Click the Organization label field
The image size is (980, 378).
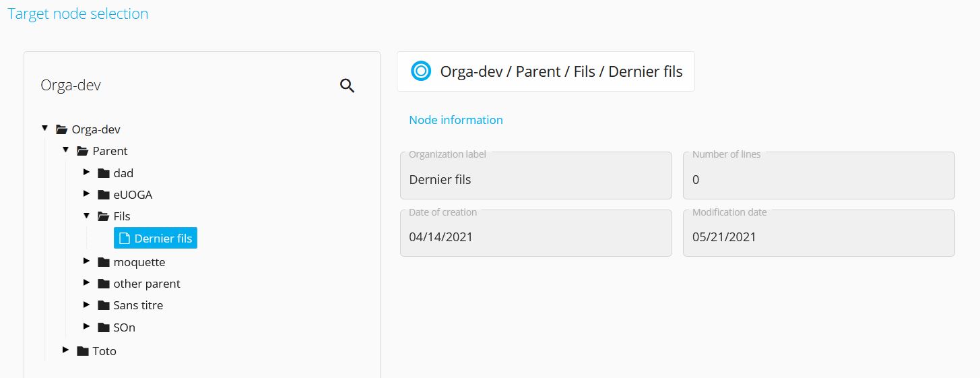[536, 175]
